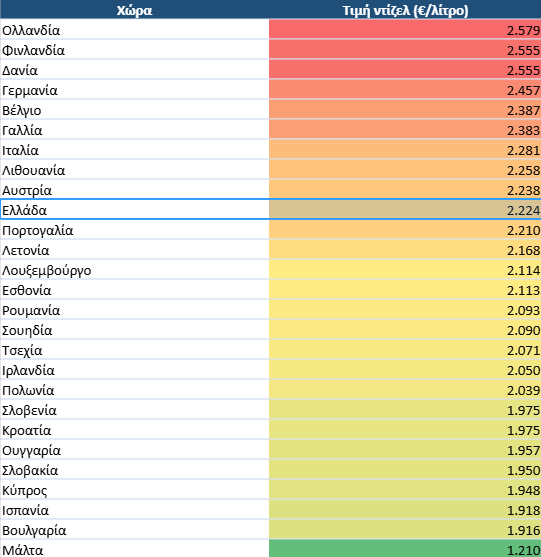Select the Βέλγιο cell
The height and width of the screenshot is (557, 541).
pyautogui.click(x=135, y=110)
